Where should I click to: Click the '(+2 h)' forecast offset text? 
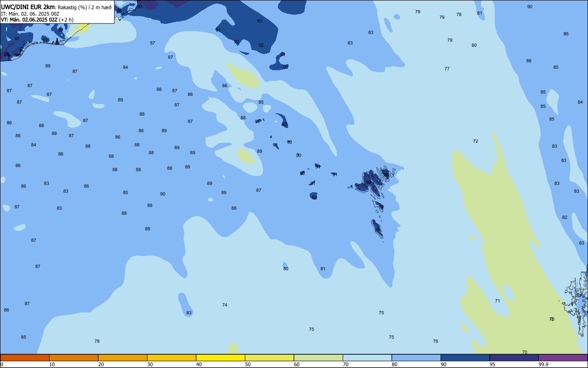[x=66, y=20]
